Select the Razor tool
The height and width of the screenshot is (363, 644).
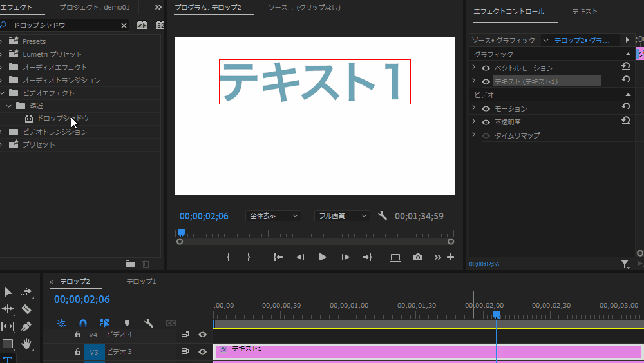point(26,309)
